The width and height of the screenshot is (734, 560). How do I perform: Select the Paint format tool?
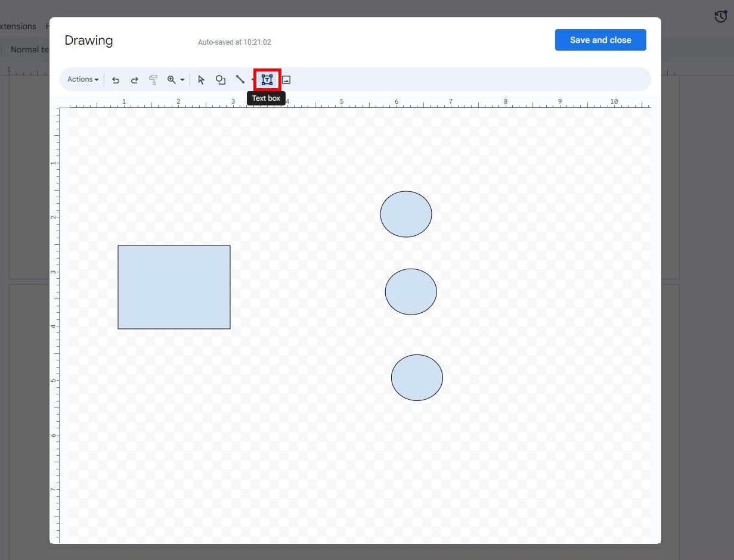[153, 79]
